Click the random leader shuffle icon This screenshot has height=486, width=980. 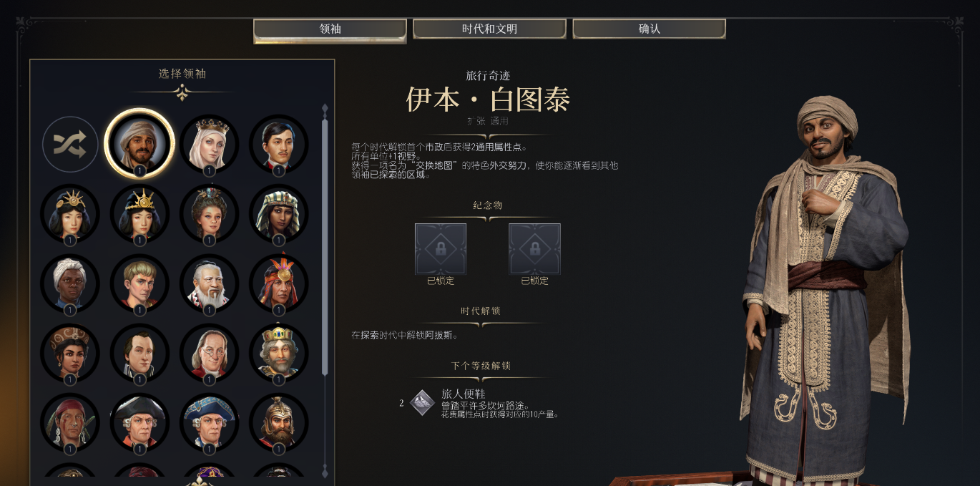pos(70,145)
